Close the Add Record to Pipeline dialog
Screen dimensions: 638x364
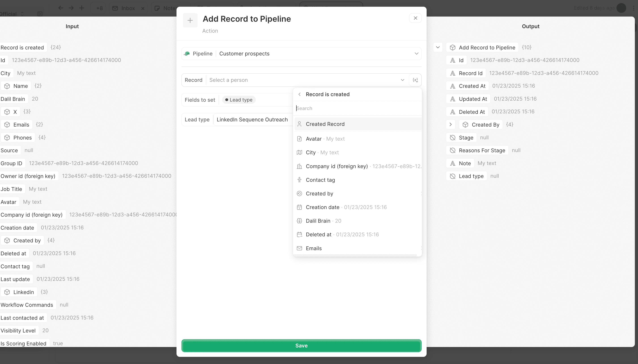[x=415, y=18]
